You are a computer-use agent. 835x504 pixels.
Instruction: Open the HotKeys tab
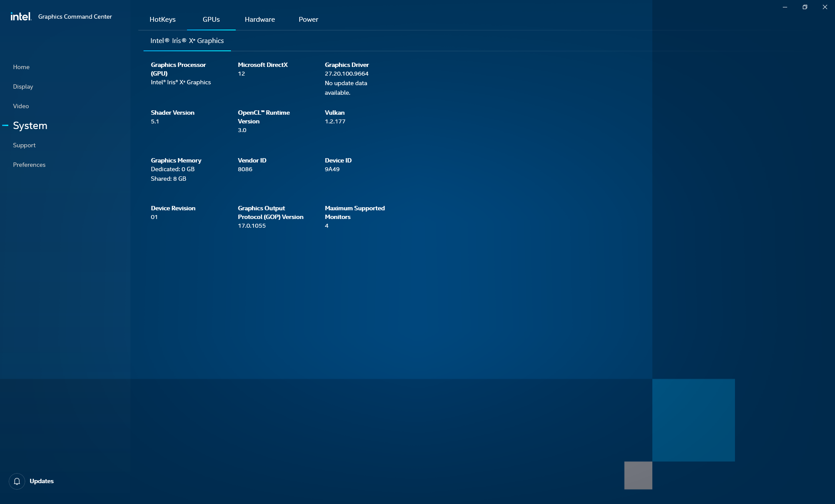tap(162, 20)
